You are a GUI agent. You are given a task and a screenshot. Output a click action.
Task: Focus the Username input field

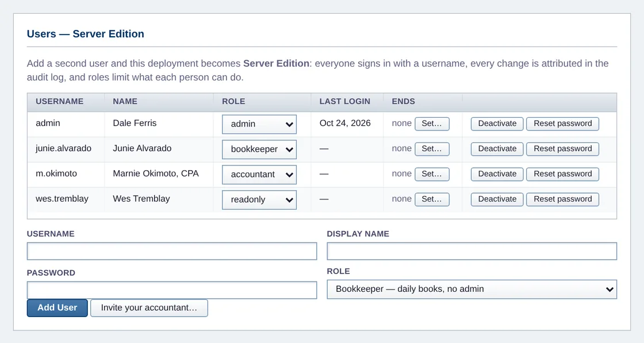tap(172, 251)
